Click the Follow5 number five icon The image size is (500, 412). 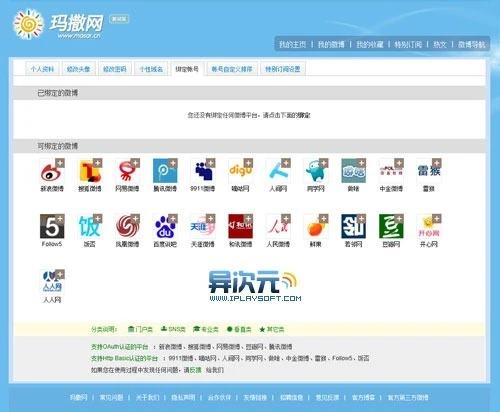point(52,227)
